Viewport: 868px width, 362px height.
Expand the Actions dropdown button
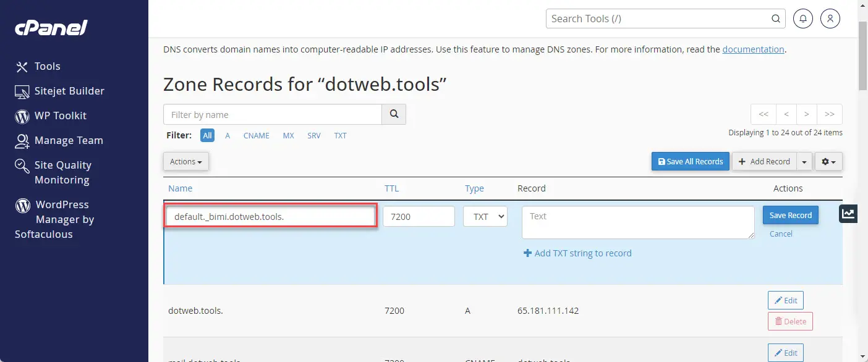(186, 161)
